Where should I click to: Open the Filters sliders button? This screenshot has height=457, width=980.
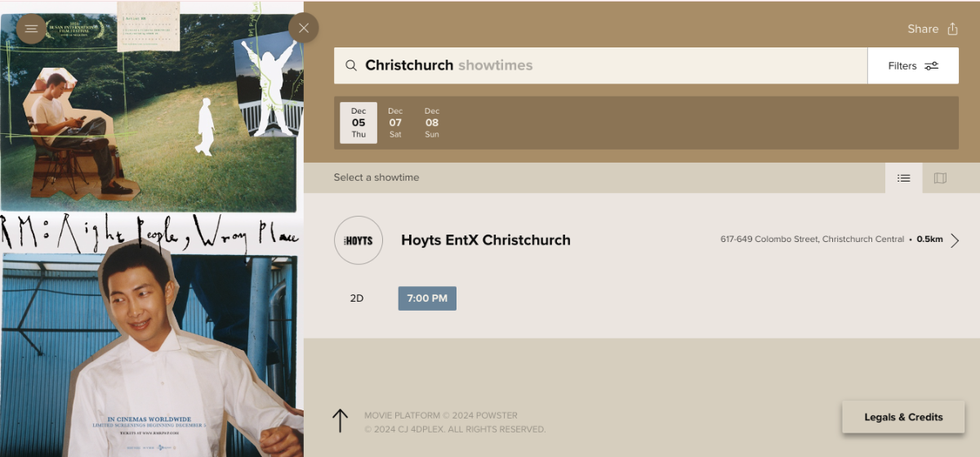(913, 65)
